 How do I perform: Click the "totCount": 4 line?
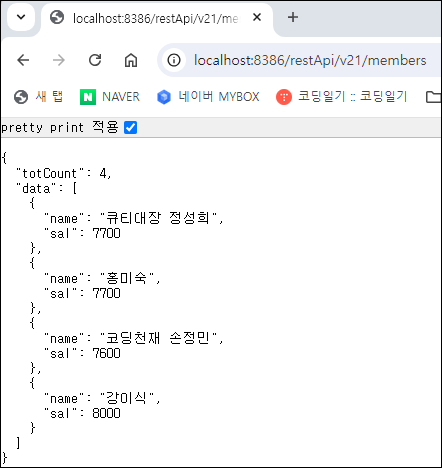pos(64,173)
